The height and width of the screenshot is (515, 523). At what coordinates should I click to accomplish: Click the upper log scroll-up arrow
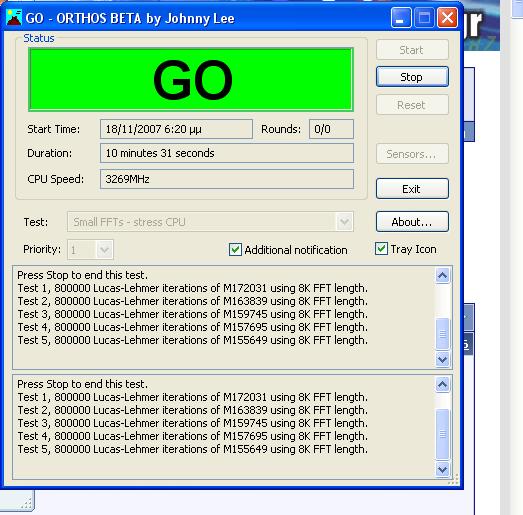443,276
